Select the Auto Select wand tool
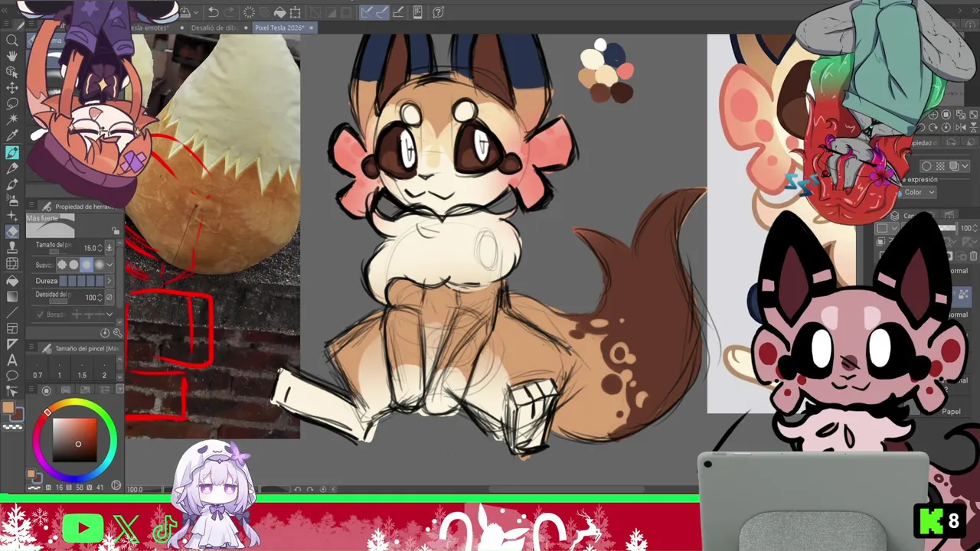The image size is (980, 551). click(12, 119)
